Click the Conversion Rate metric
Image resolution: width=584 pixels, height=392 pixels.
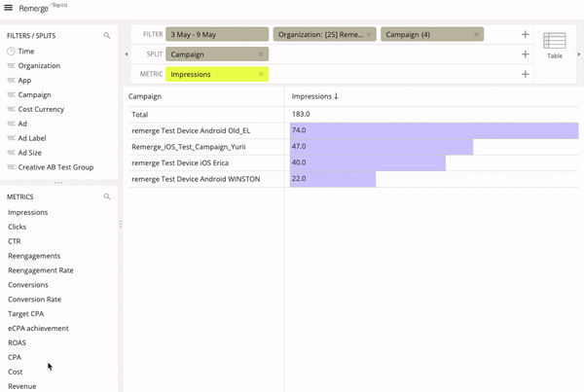[x=34, y=300]
